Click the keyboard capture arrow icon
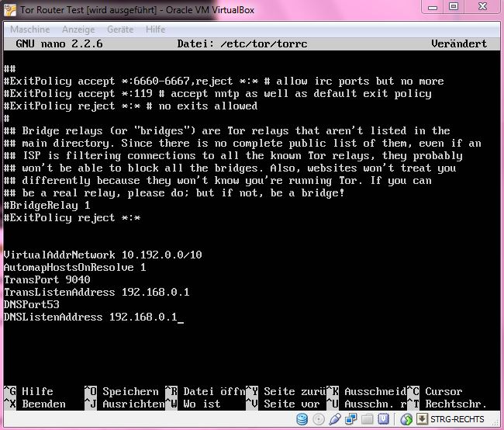This screenshot has width=504, height=430. (422, 419)
